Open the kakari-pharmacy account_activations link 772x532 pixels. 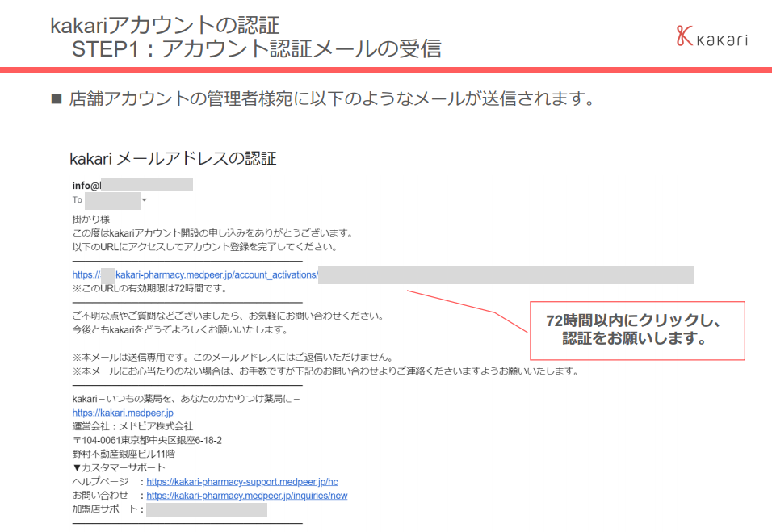click(195, 274)
